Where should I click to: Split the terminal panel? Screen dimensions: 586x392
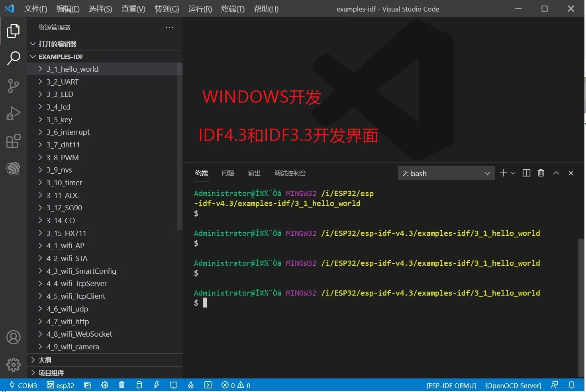click(x=526, y=173)
